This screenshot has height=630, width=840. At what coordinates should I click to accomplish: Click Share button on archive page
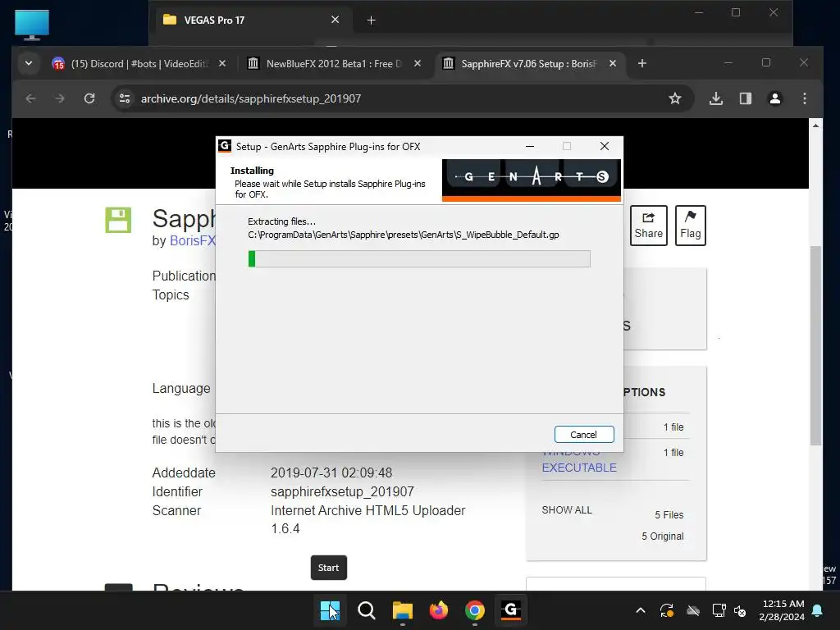(649, 226)
